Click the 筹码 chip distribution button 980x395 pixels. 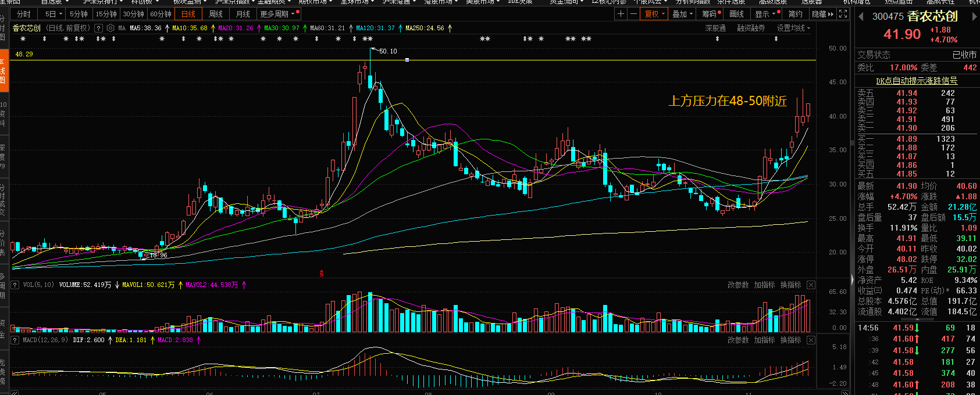click(711, 14)
